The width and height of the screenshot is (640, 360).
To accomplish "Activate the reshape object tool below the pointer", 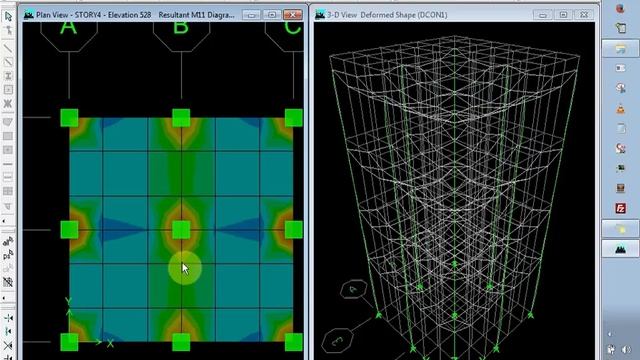I will pos(8,31).
